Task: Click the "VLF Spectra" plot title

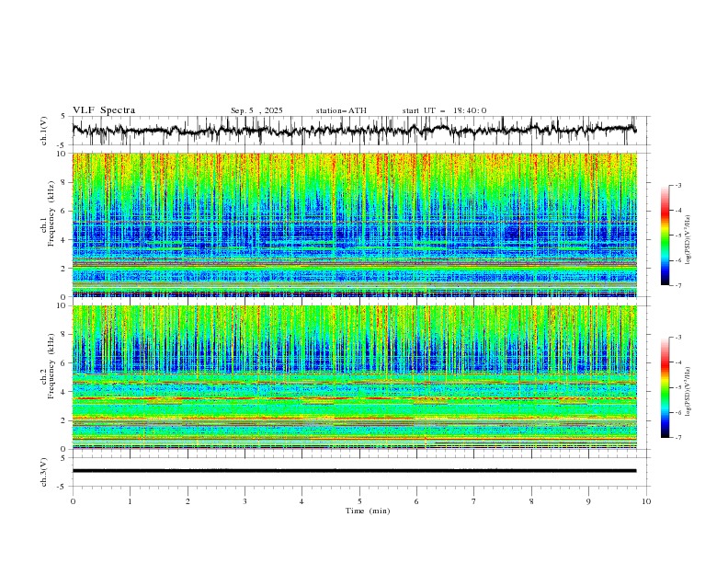Action: [104, 110]
